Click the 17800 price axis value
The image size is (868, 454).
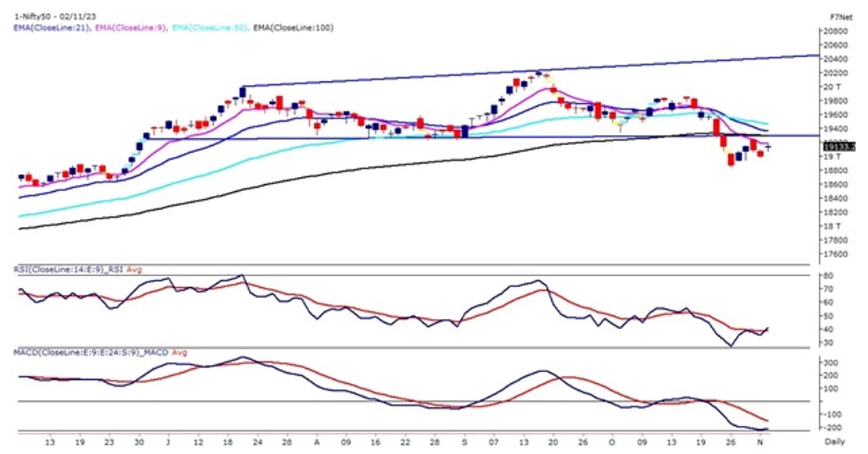pos(836,240)
